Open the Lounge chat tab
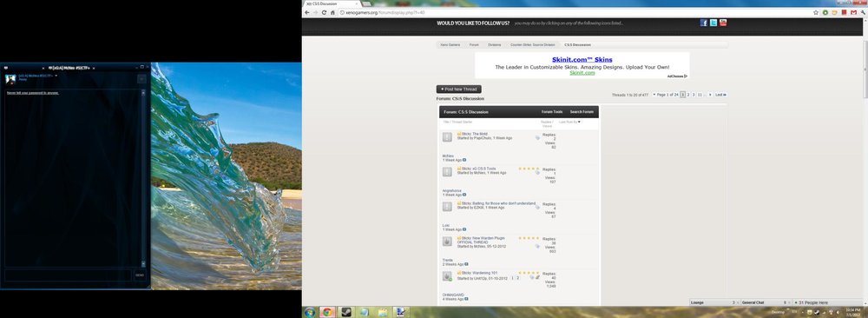 [713, 302]
